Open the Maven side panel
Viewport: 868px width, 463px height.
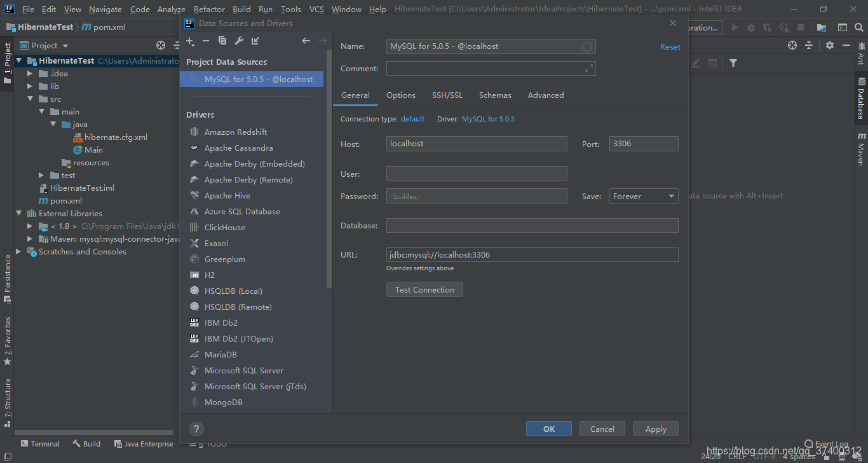tap(861, 149)
